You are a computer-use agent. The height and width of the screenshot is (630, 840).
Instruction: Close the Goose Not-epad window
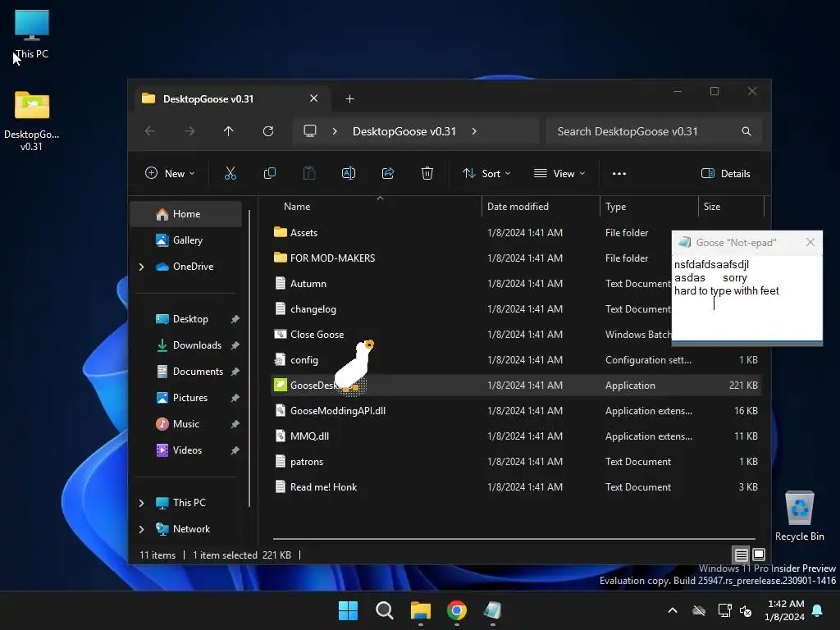(x=810, y=242)
